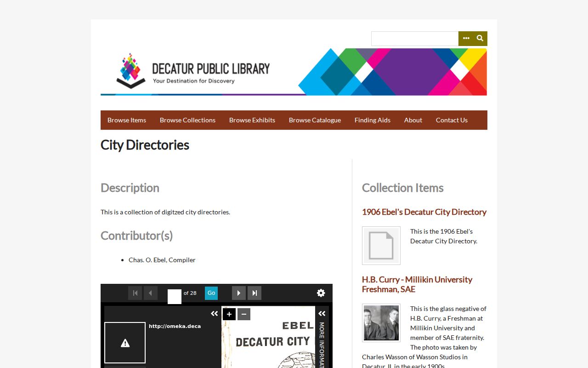Select the broken page thumbnail in viewer

tap(125, 343)
